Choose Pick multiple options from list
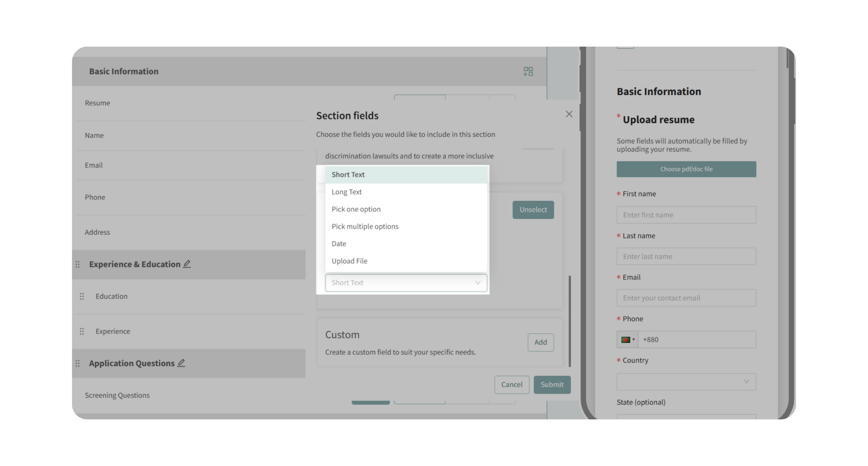 point(365,226)
